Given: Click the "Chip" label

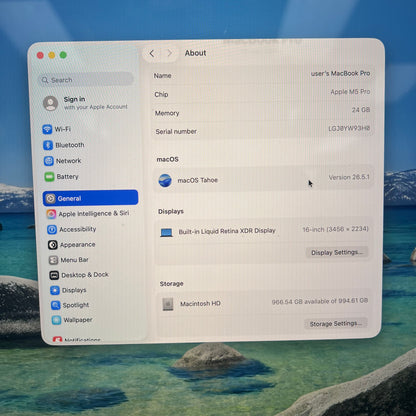Looking at the screenshot, I should click(161, 95).
